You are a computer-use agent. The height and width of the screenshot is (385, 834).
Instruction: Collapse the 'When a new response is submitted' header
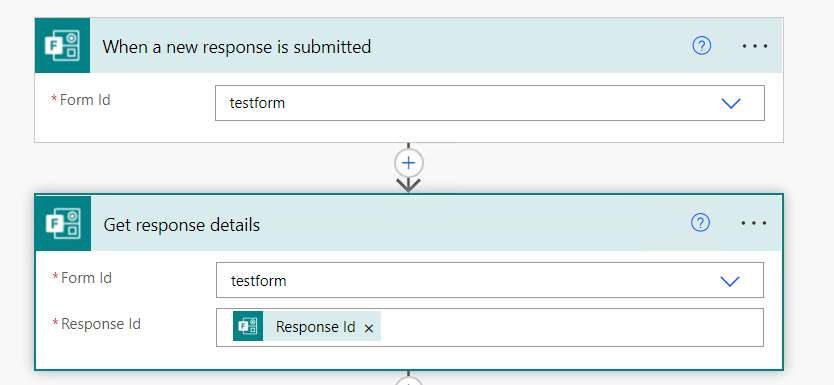click(237, 47)
